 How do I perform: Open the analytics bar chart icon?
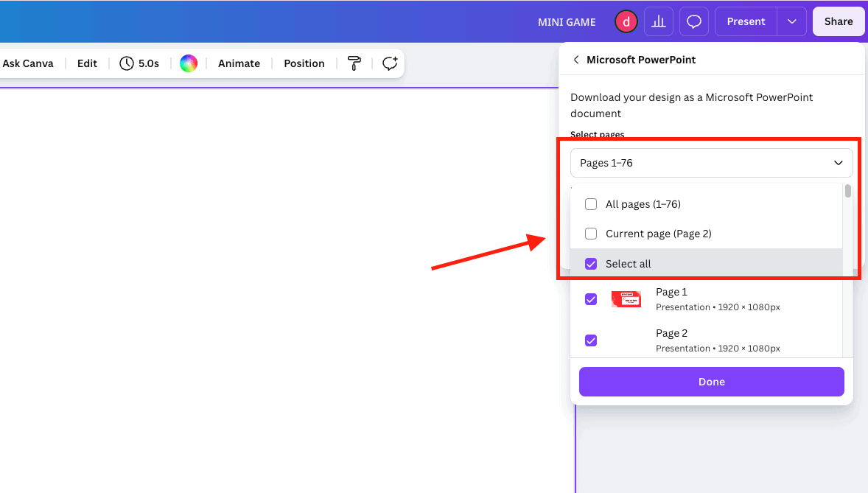659,21
